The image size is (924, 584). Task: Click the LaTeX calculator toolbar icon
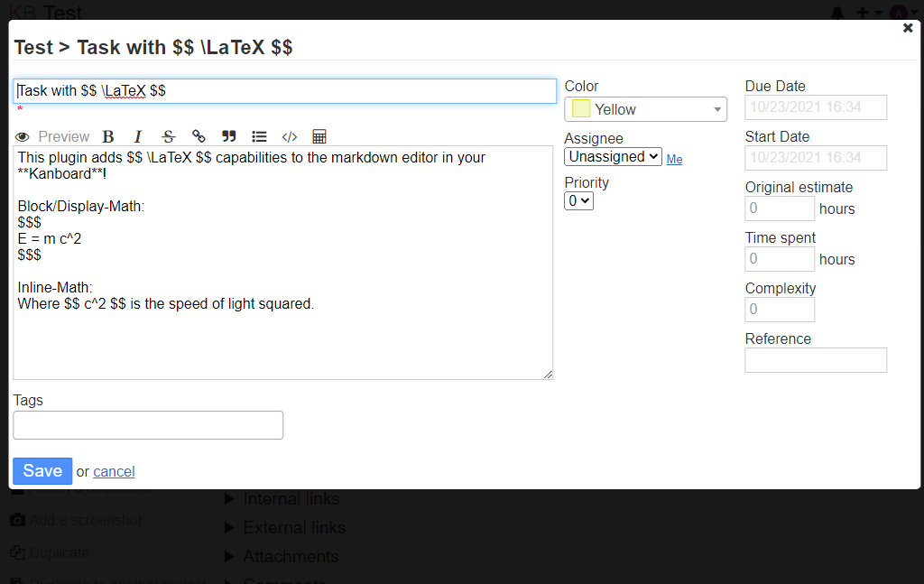click(x=319, y=136)
